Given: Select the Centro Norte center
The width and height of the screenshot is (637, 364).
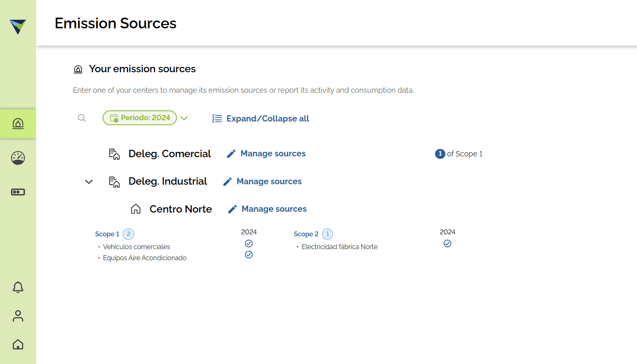Looking at the screenshot, I should tap(181, 209).
